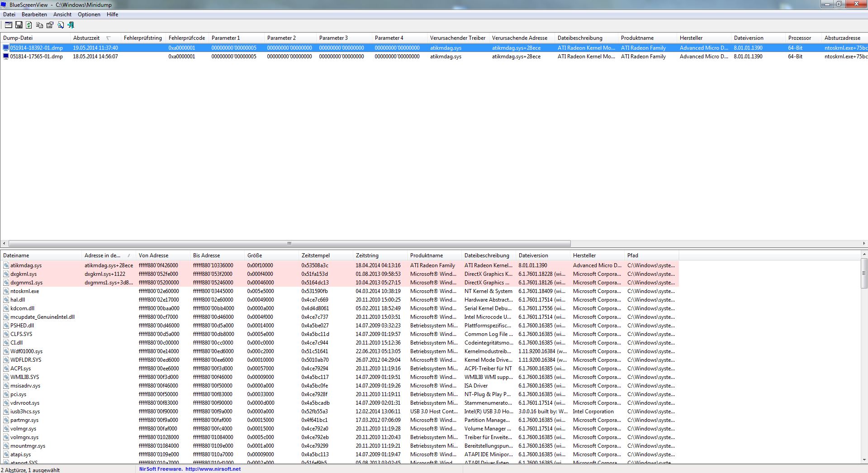868x473 pixels.
Task: Select the WMILIB.SYS row
Action: pos(339,377)
